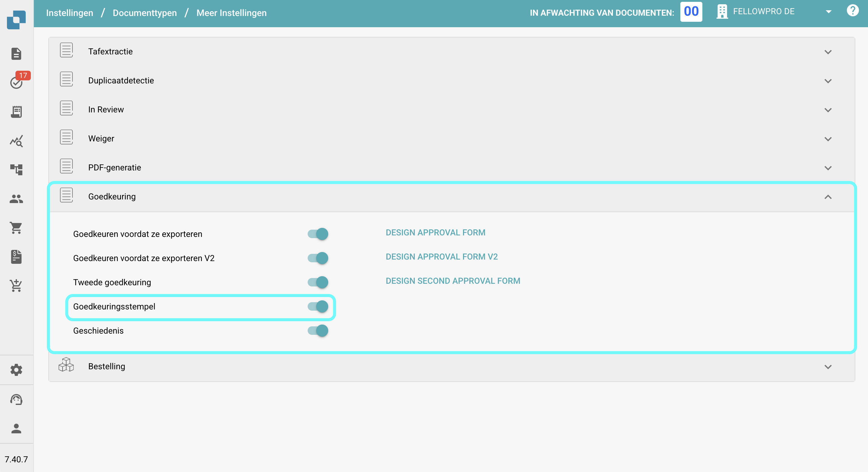This screenshot has height=472, width=868.
Task: Turn off the Geschiedenis toggle
Action: click(318, 331)
